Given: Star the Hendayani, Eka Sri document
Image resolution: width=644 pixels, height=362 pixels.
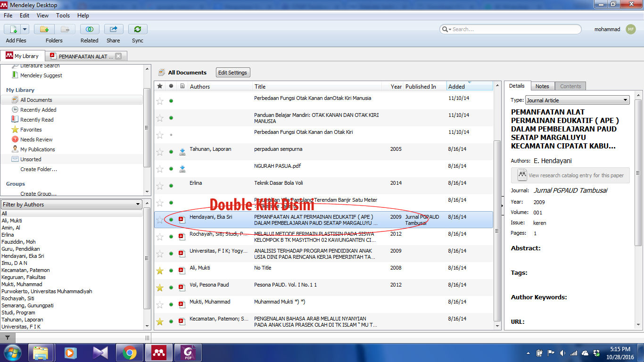Looking at the screenshot, I should tap(160, 220).
